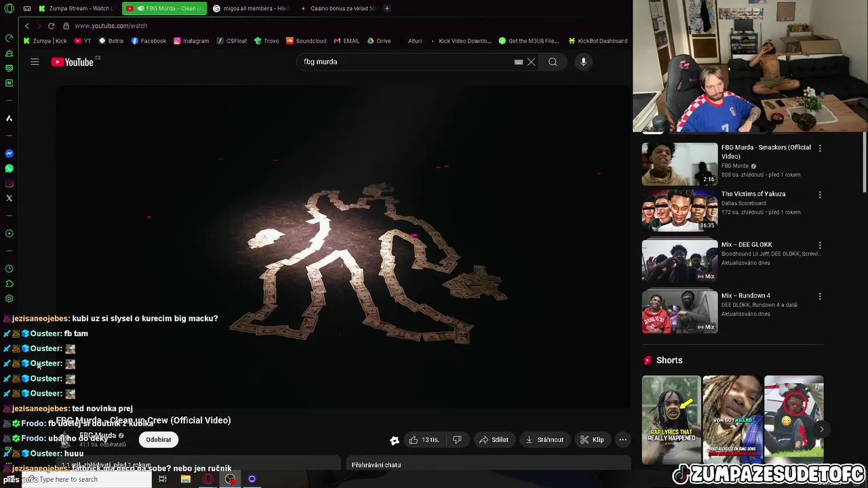Subscribe with the Odebírat button
This screenshot has width=868, height=488.
point(159,440)
